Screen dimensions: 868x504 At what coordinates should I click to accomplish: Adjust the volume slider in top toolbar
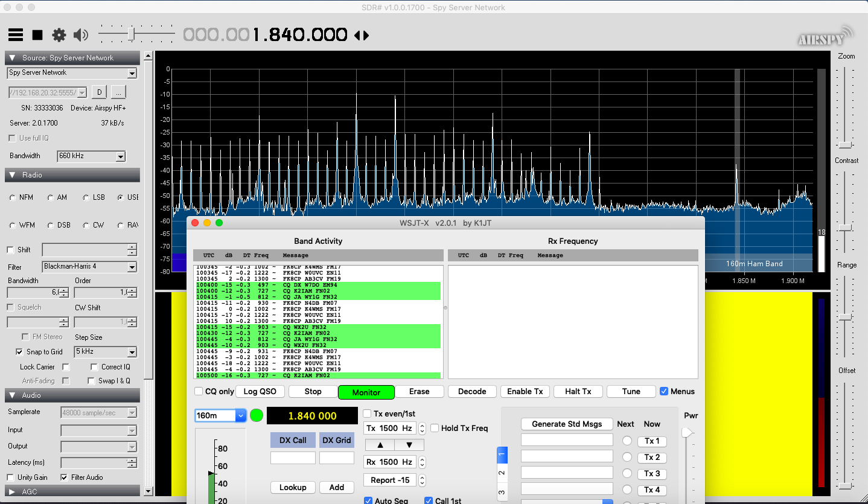coord(131,35)
